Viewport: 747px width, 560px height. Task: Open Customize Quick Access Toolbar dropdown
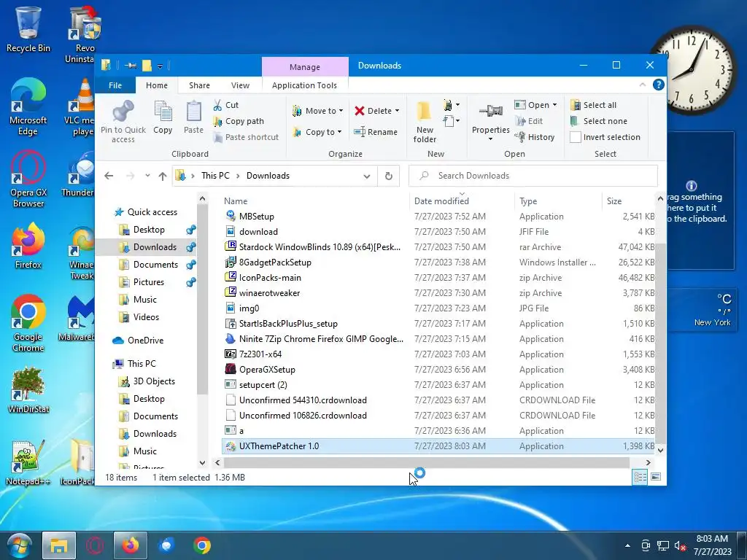(160, 66)
